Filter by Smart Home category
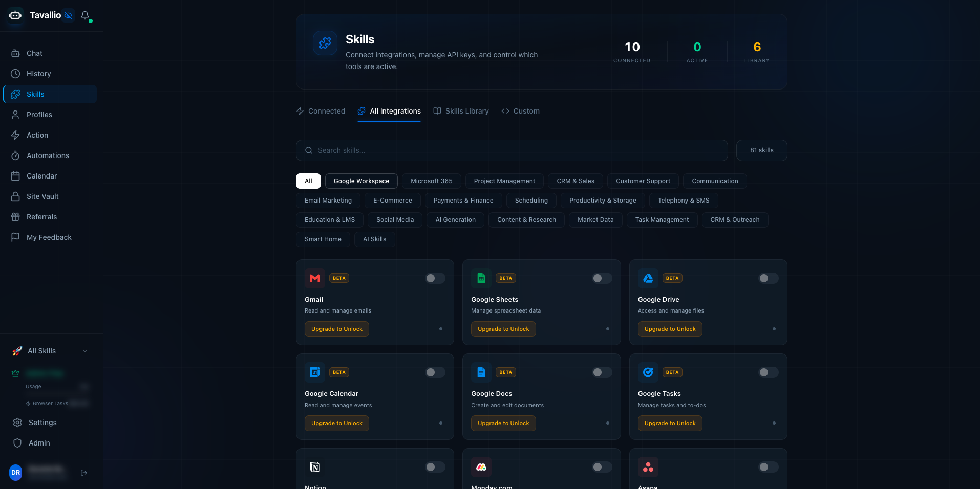Image resolution: width=980 pixels, height=489 pixels. click(323, 239)
